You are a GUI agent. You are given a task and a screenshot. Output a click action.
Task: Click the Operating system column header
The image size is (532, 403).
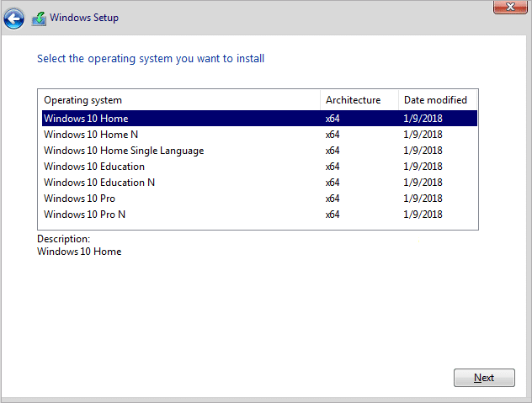coord(82,100)
